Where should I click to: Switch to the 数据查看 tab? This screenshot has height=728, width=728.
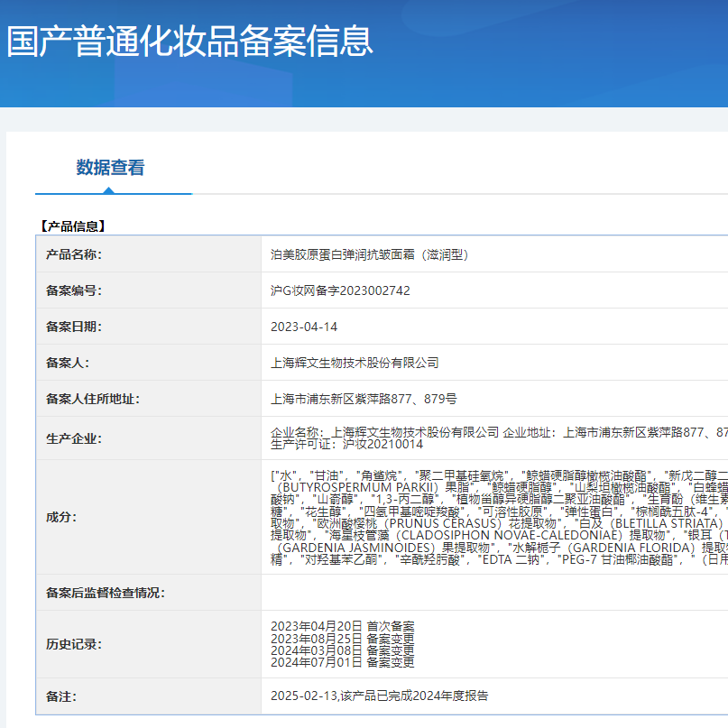coord(112,168)
